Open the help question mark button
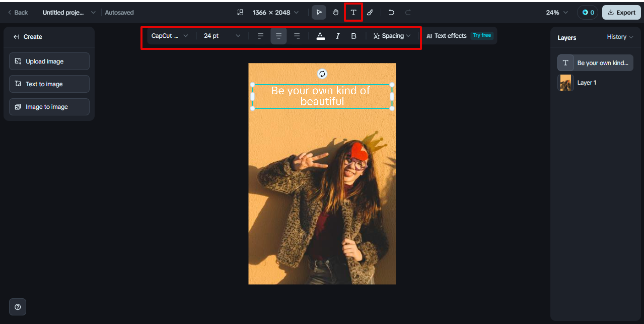 pyautogui.click(x=18, y=306)
